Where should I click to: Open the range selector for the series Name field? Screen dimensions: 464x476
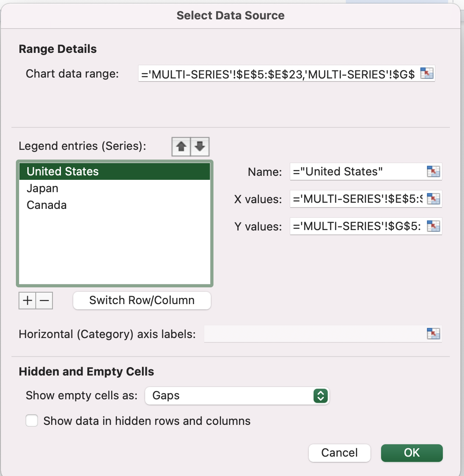(x=433, y=171)
